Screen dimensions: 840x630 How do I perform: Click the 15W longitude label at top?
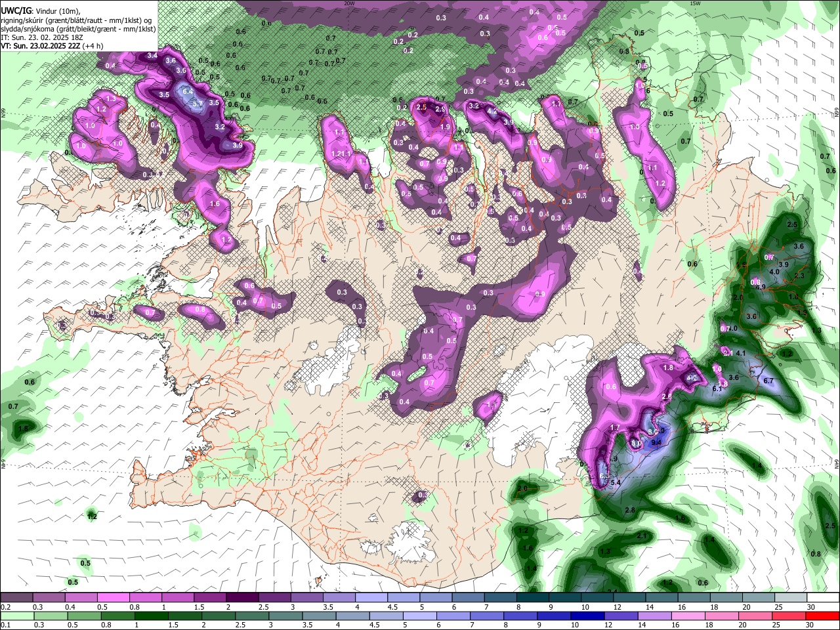pos(694,3)
